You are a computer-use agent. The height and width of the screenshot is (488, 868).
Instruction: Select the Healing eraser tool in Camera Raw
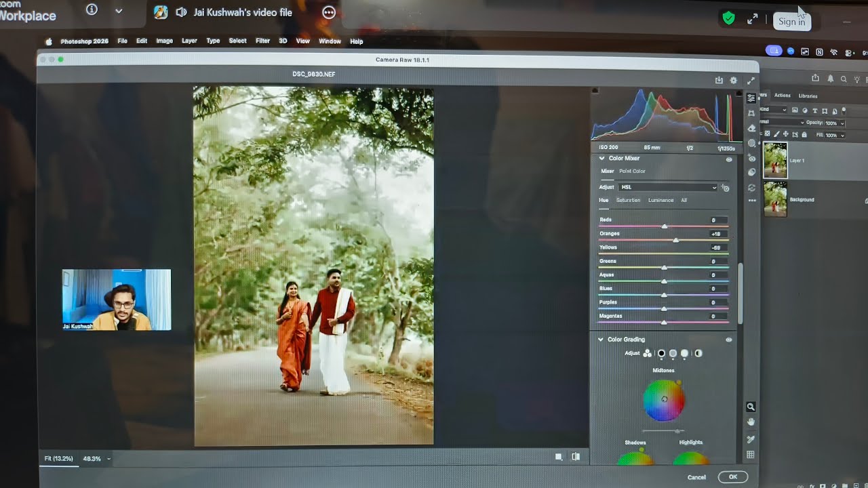[751, 128]
